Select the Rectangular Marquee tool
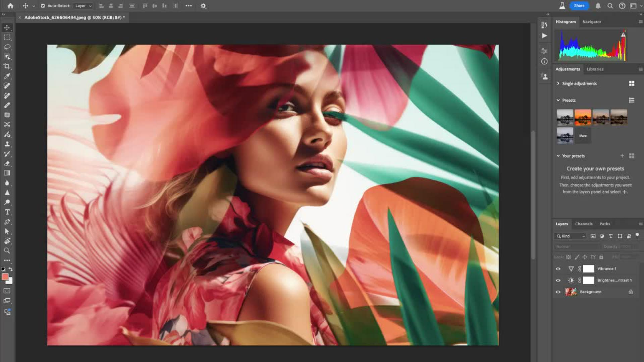This screenshot has width=644, height=362. coord(7,37)
